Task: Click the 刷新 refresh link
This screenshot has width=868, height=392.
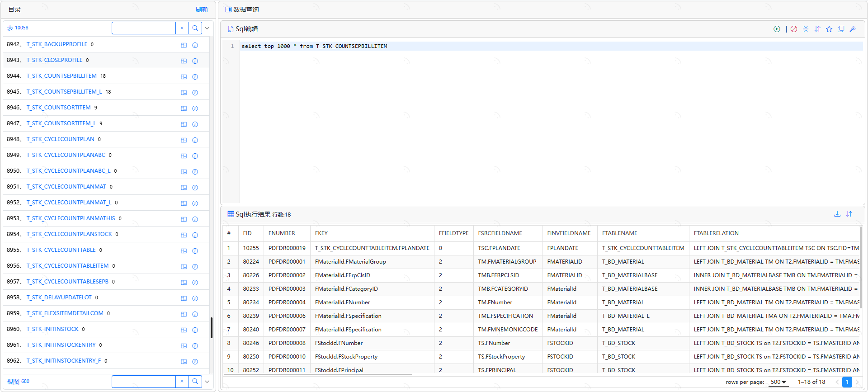Action: pyautogui.click(x=202, y=9)
